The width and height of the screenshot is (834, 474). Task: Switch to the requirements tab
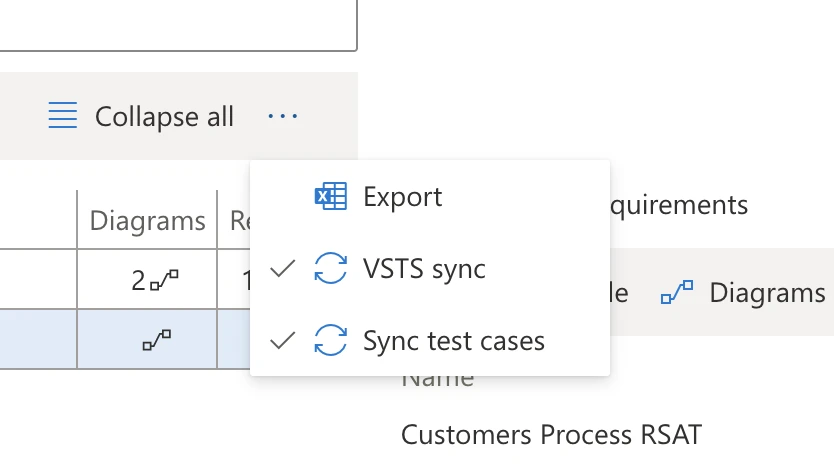click(678, 205)
